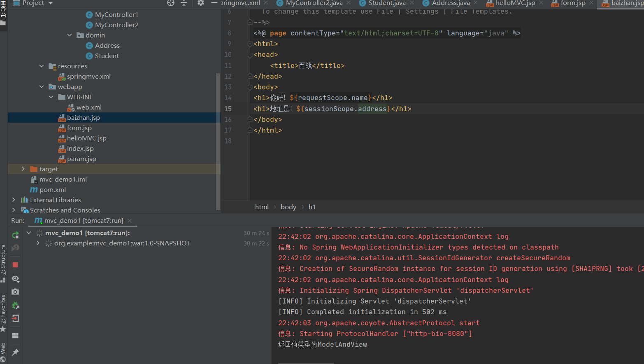This screenshot has height=364, width=644.
Task: Open the Address class file
Action: [x=107, y=45]
